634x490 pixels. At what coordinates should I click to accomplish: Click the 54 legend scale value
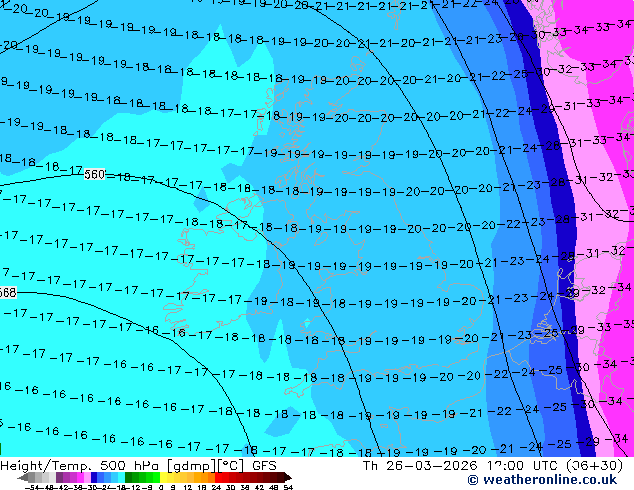click(288, 487)
